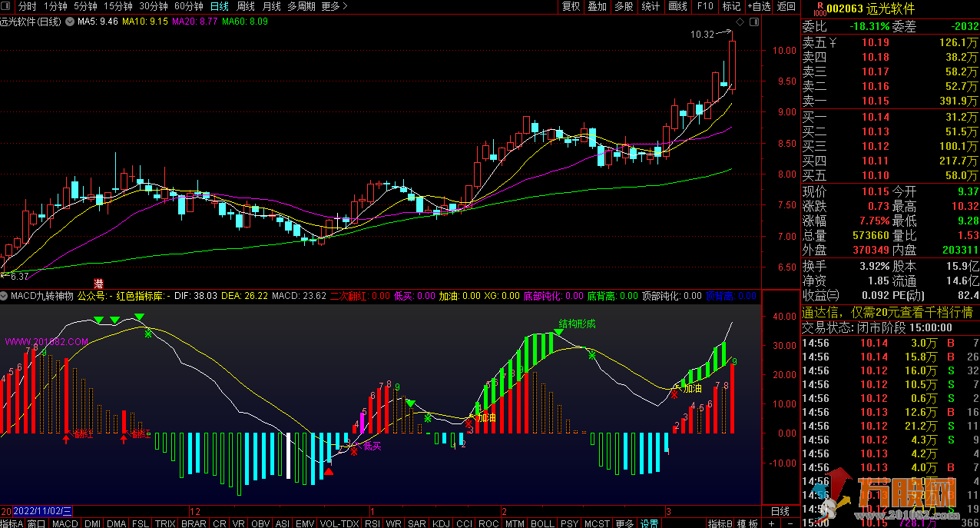Select the TRIX indicator tab
Screen dimensions: 980x528
tap(165, 523)
